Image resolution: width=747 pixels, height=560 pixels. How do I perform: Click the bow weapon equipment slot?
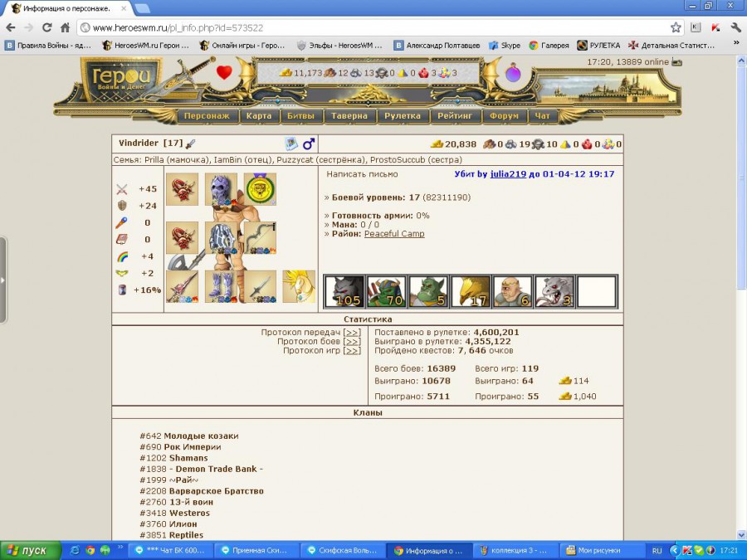point(260,237)
